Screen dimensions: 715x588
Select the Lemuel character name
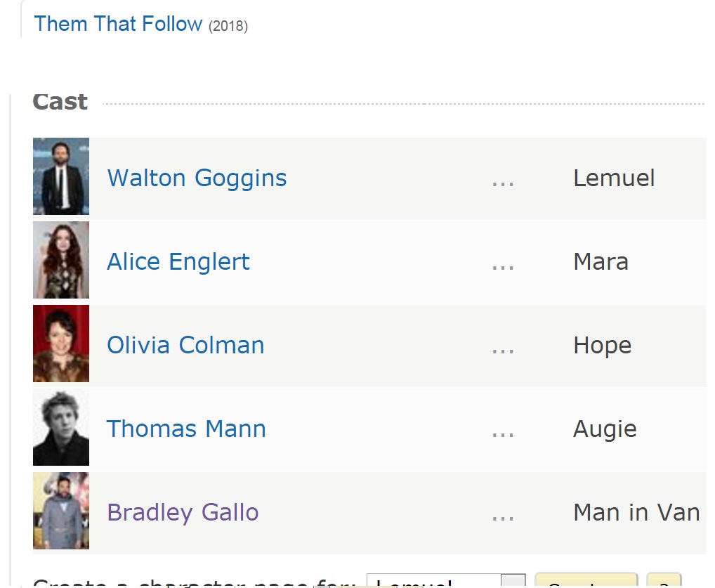614,178
